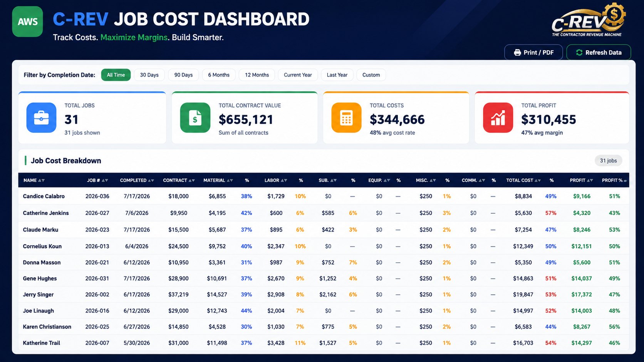Click the Job Cost Breakdown heading

pyautogui.click(x=66, y=161)
